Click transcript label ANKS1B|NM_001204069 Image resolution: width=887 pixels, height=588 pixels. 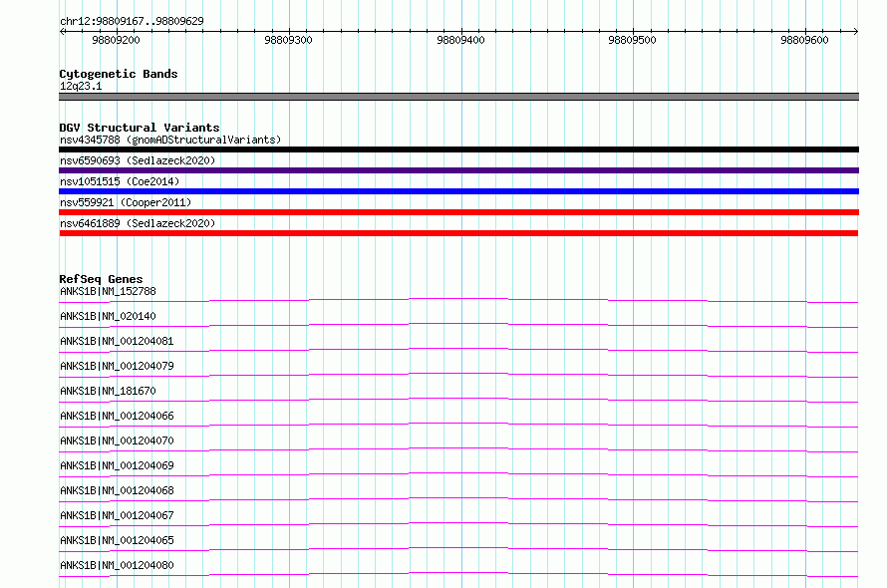tap(117, 465)
